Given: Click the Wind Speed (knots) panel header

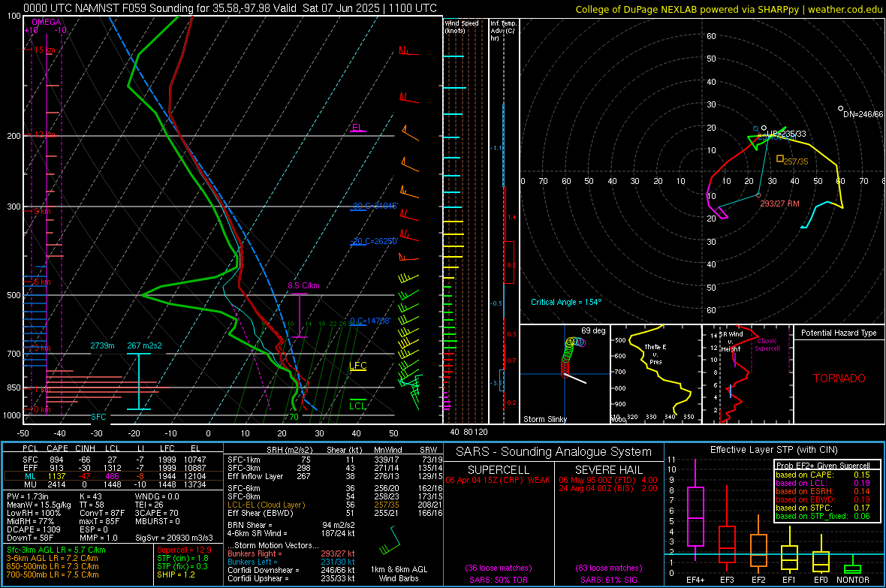Looking at the screenshot, I should click(x=461, y=26).
